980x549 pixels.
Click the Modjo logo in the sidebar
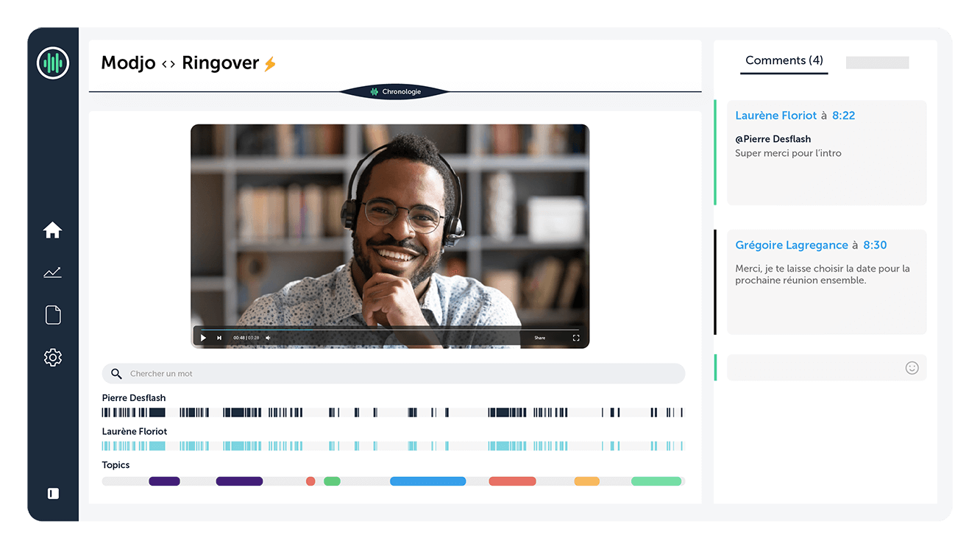pyautogui.click(x=52, y=63)
